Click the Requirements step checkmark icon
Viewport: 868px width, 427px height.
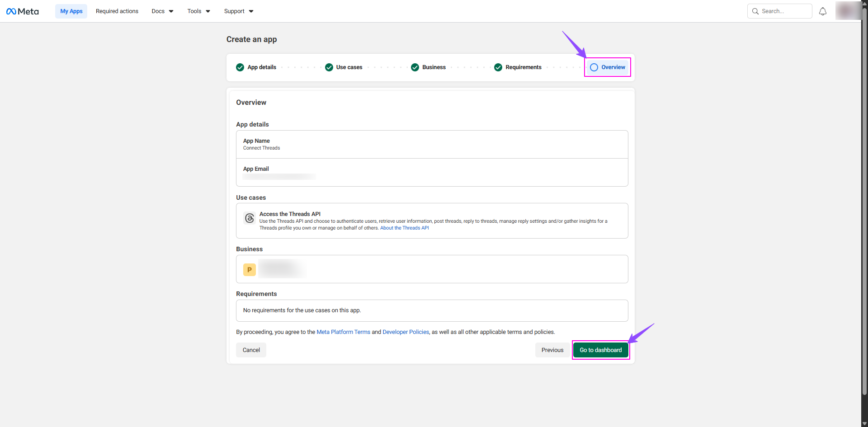[498, 67]
